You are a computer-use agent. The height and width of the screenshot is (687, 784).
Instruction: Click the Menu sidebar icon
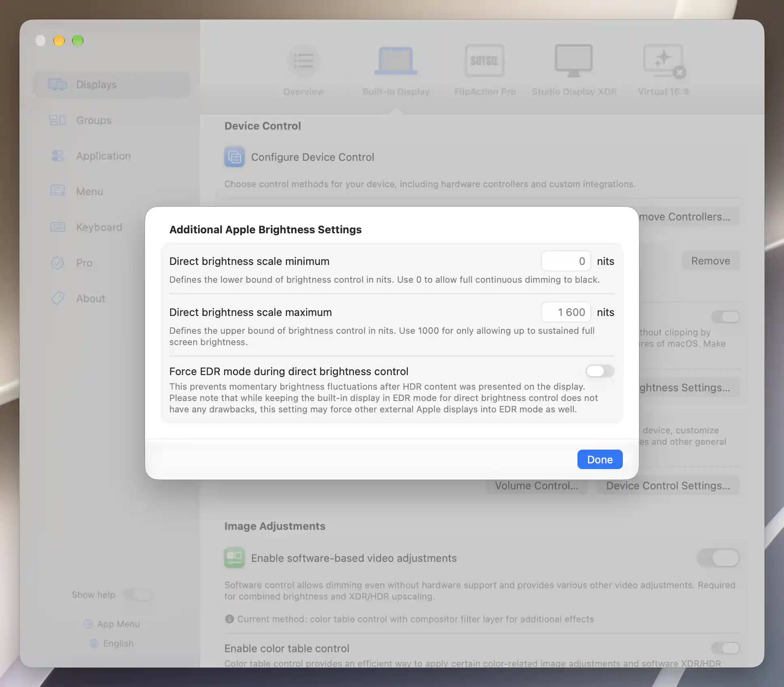[58, 191]
